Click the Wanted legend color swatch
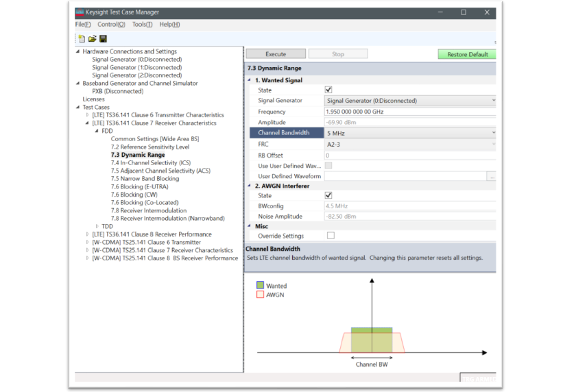Image resolution: width=587 pixels, height=392 pixels. (x=260, y=285)
